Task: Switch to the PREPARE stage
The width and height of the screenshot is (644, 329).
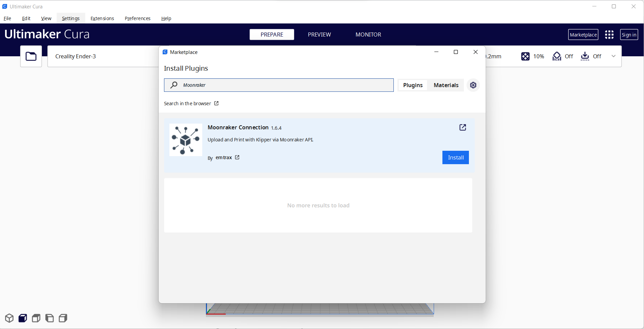Action: pyautogui.click(x=272, y=35)
